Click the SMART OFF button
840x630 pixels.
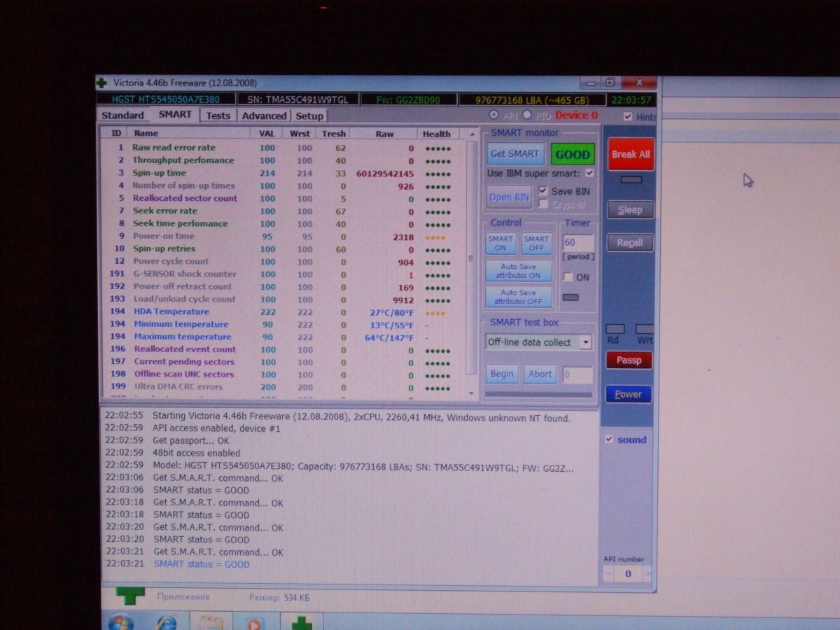(536, 244)
